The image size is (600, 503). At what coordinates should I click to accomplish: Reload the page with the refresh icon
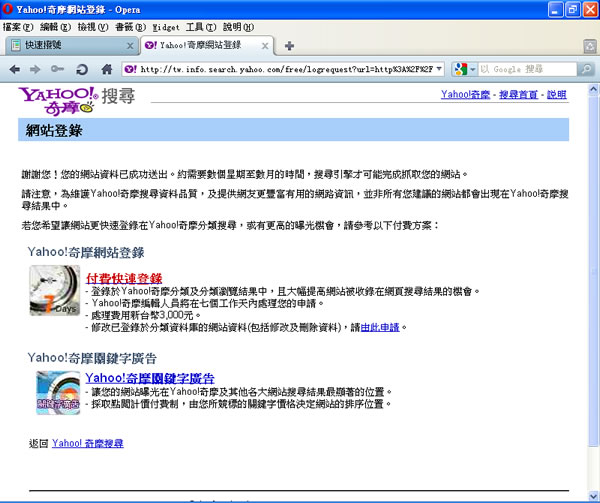82,69
